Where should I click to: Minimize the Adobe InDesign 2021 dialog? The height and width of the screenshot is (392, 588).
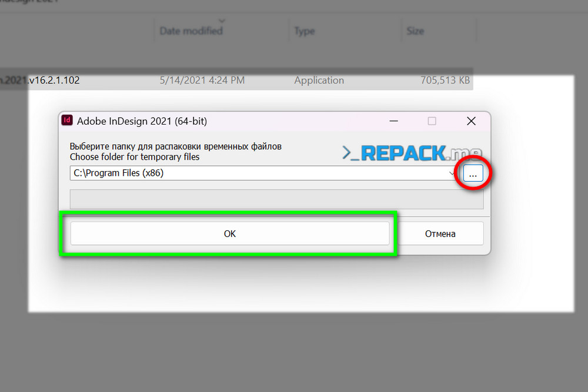pyautogui.click(x=394, y=121)
